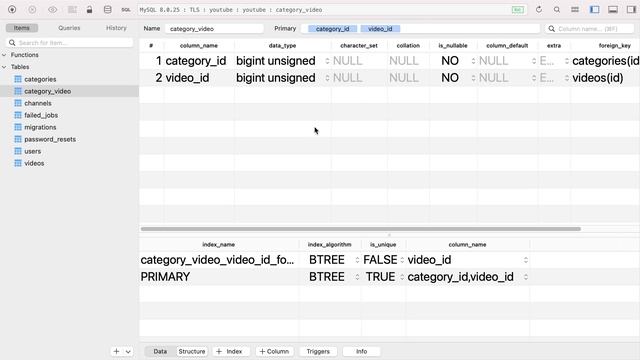This screenshot has height=360, width=640.
Task: Click the Search for item field
Action: pos(70,42)
